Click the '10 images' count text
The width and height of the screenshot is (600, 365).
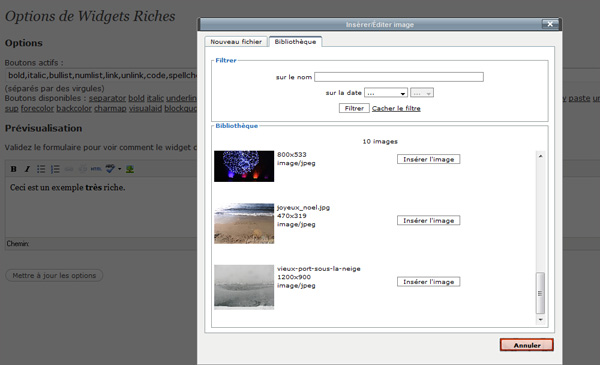point(380,142)
